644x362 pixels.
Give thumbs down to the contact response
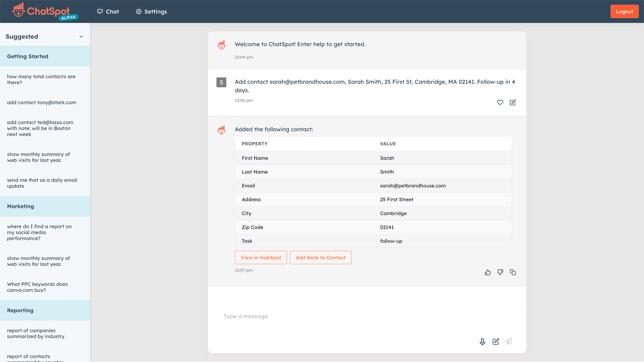click(x=500, y=272)
